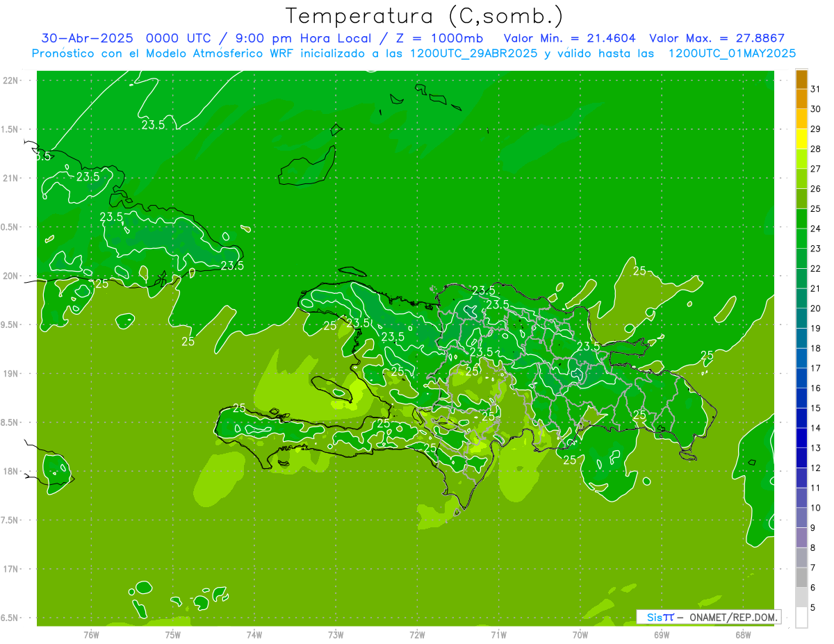The width and height of the screenshot is (834, 644).
Task: Click the color scale label "30"
Action: (x=816, y=109)
